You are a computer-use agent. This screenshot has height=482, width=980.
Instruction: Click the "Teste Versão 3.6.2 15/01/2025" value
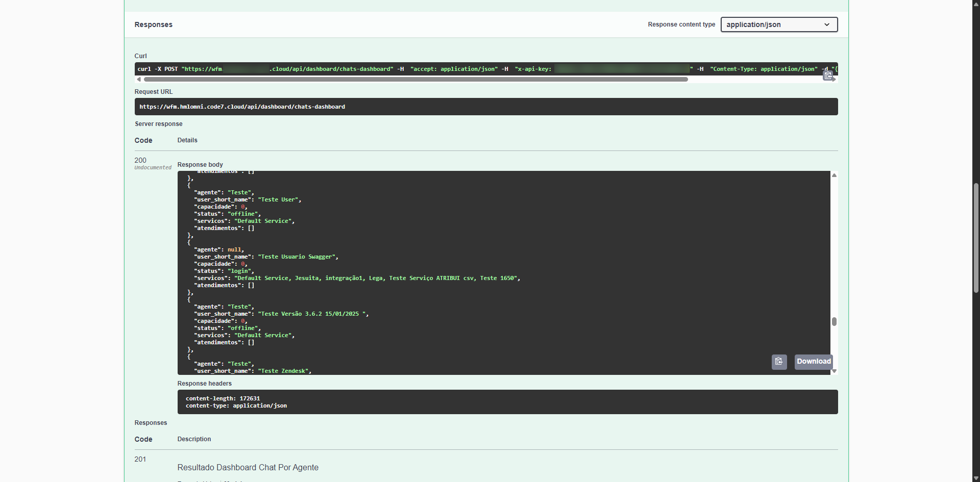click(312, 314)
